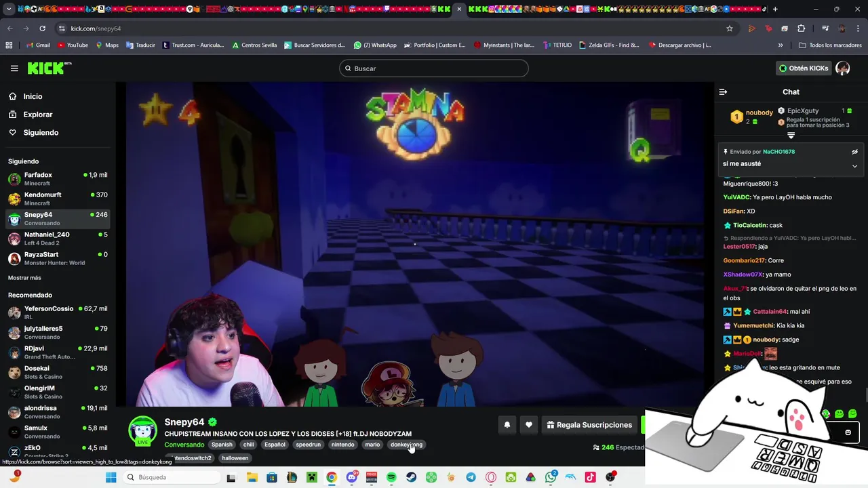
Task: Open the user profile avatar menu
Action: [x=843, y=68]
